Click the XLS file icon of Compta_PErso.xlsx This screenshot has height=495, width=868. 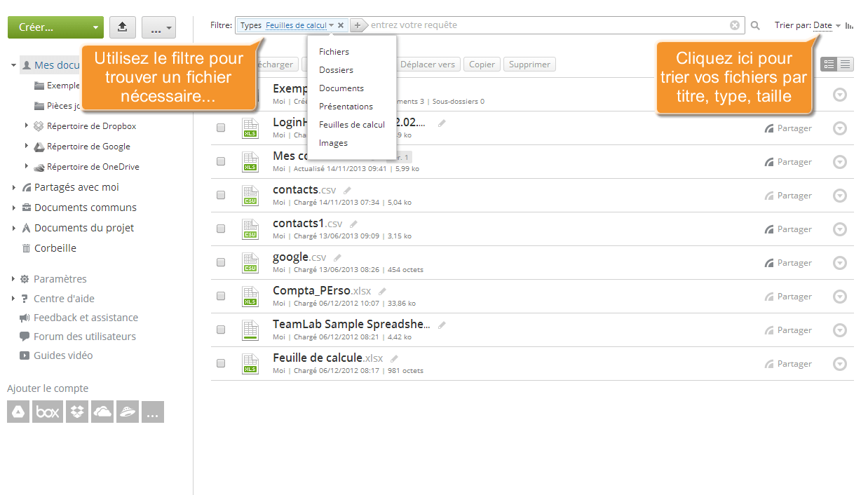click(x=250, y=296)
